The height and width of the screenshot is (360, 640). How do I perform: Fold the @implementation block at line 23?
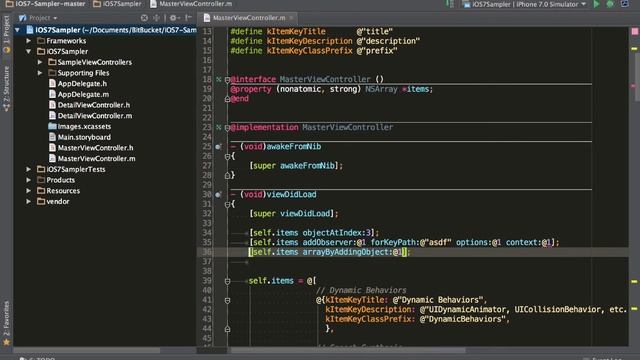(227, 128)
